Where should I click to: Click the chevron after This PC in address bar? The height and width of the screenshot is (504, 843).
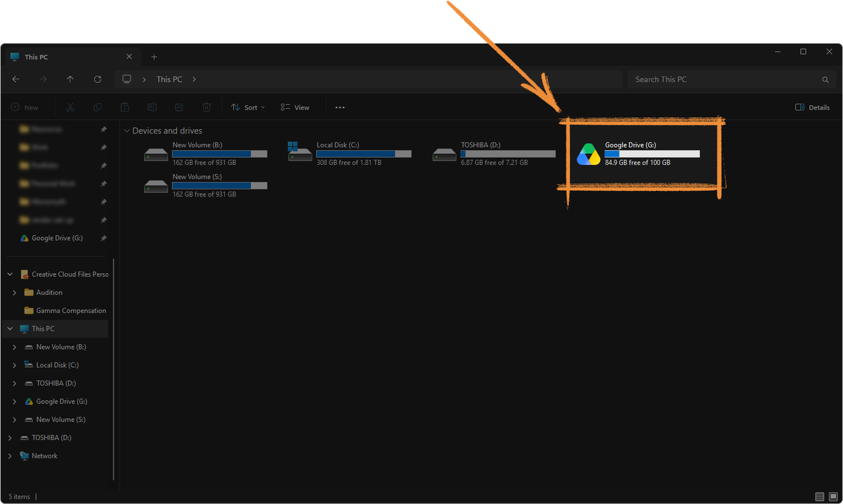(x=195, y=79)
